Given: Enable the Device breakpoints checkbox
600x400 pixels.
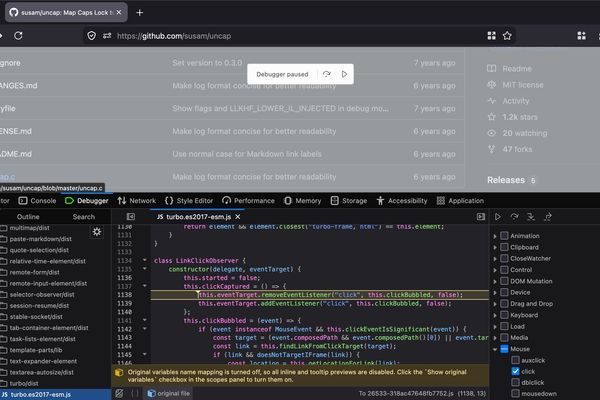Looking at the screenshot, I should tap(504, 292).
